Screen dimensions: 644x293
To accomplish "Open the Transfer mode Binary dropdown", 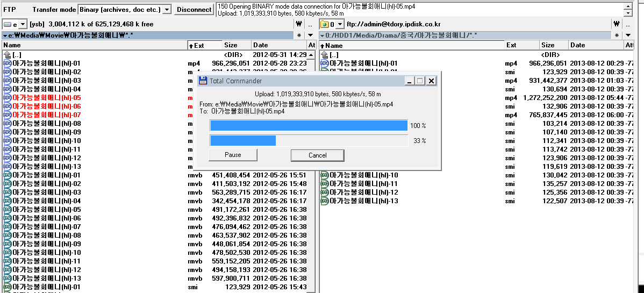I will click(166, 10).
